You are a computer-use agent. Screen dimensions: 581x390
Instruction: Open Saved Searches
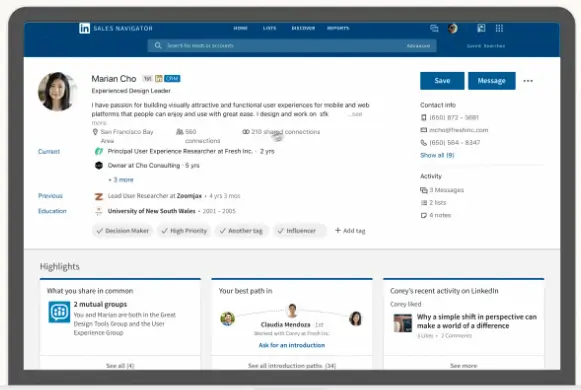[486, 46]
